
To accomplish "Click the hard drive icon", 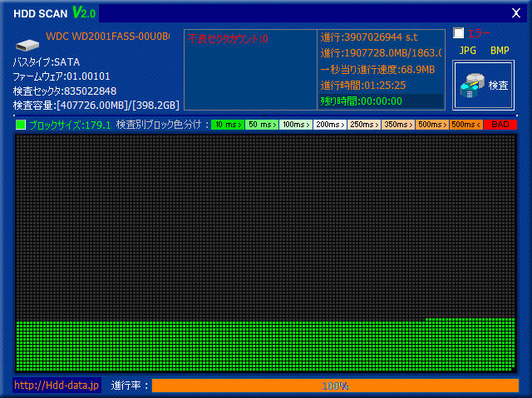I will [27, 44].
